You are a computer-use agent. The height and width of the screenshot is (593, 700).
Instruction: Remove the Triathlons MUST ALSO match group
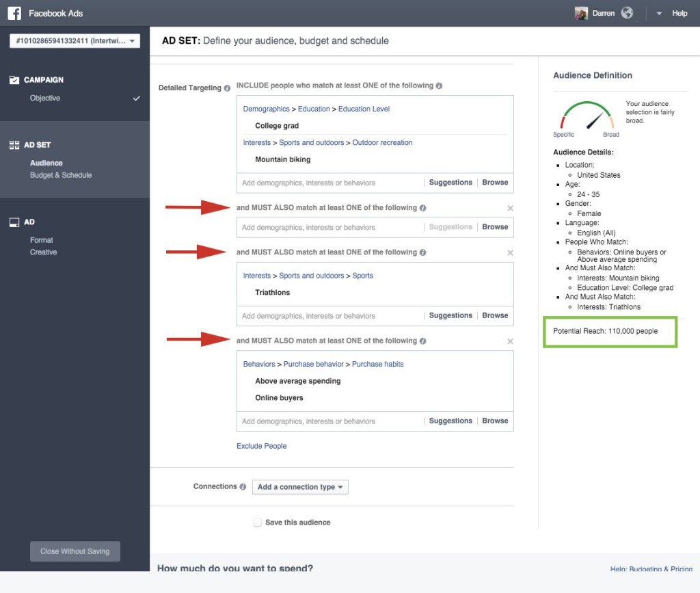[510, 252]
